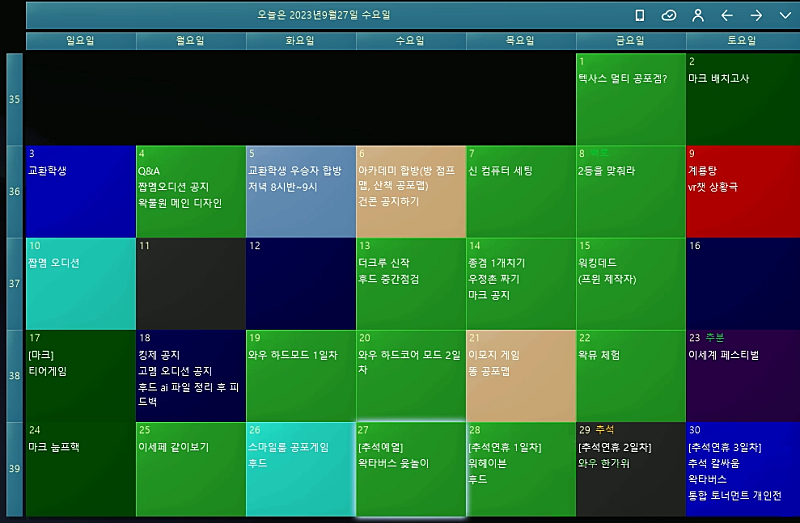
Task: Click 킹저 공지 entry on day 18
Action: (x=159, y=355)
